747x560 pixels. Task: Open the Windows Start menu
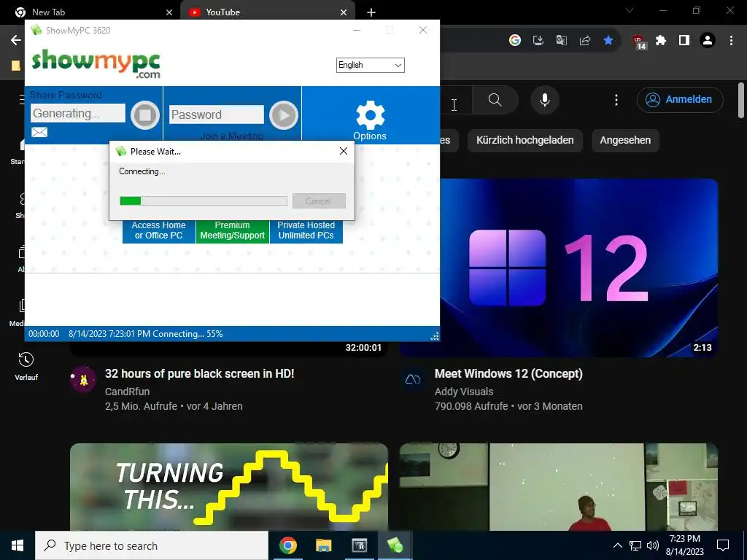click(x=18, y=545)
